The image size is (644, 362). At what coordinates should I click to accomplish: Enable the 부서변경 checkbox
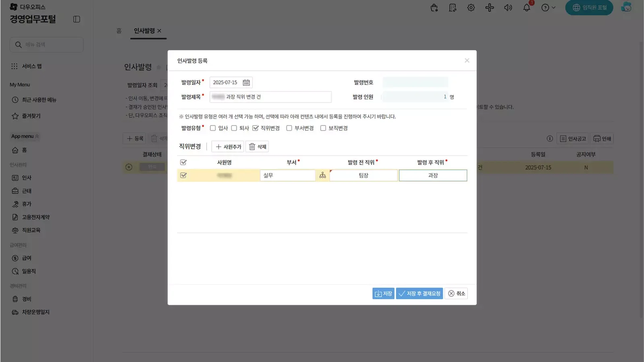[289, 128]
